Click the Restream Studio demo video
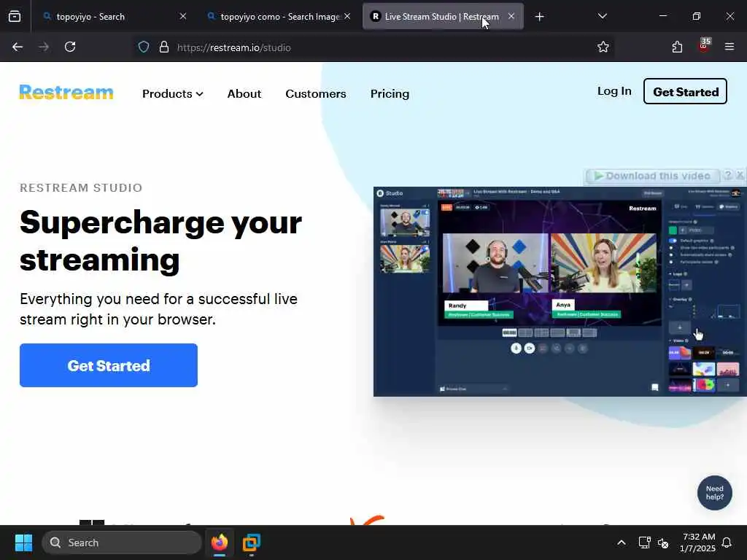This screenshot has height=560, width=747. tap(560, 292)
